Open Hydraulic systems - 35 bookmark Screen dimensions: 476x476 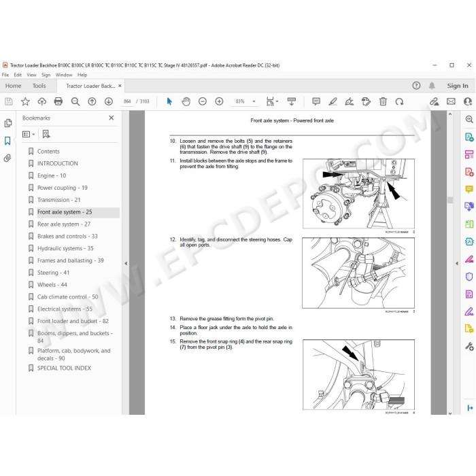65,248
